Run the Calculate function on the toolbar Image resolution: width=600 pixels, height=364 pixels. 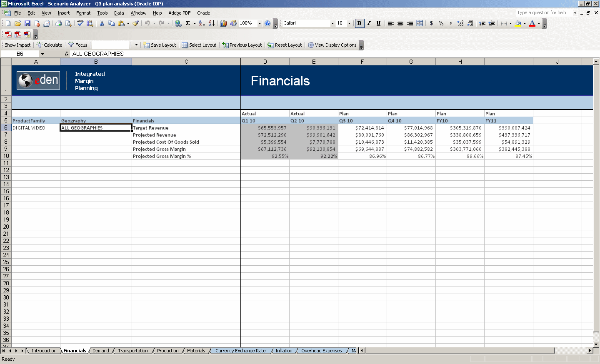[49, 45]
